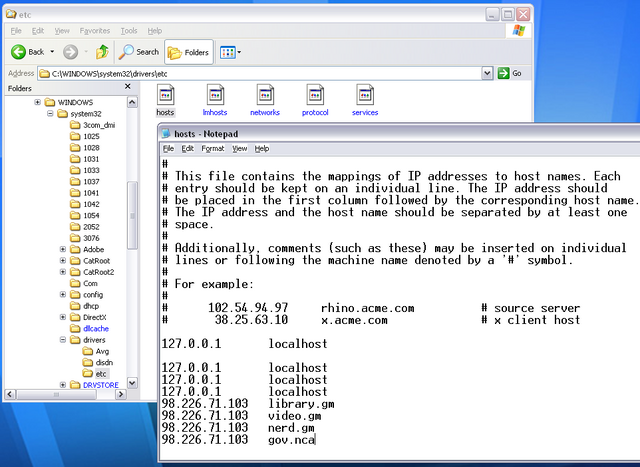Image resolution: width=640 pixels, height=467 pixels.
Task: Click the folder tree scroll down arrow
Action: [x=132, y=383]
